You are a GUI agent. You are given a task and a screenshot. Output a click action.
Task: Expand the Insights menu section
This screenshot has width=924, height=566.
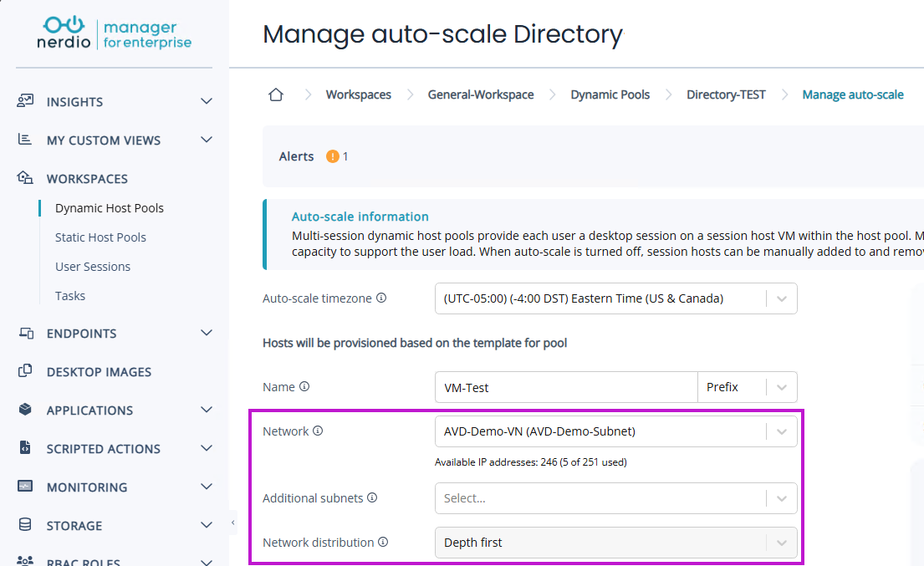207,101
